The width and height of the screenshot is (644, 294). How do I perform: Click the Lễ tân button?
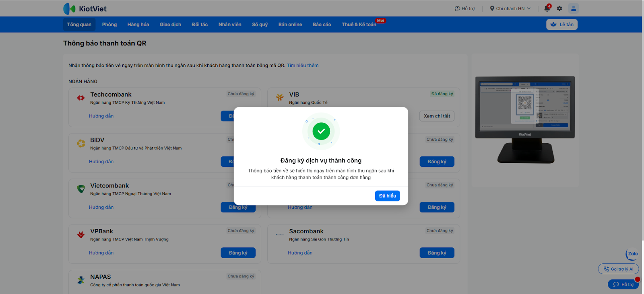(562, 25)
